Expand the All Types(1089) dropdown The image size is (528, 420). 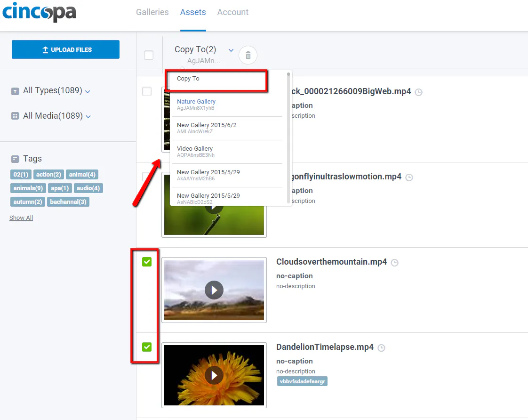point(88,92)
